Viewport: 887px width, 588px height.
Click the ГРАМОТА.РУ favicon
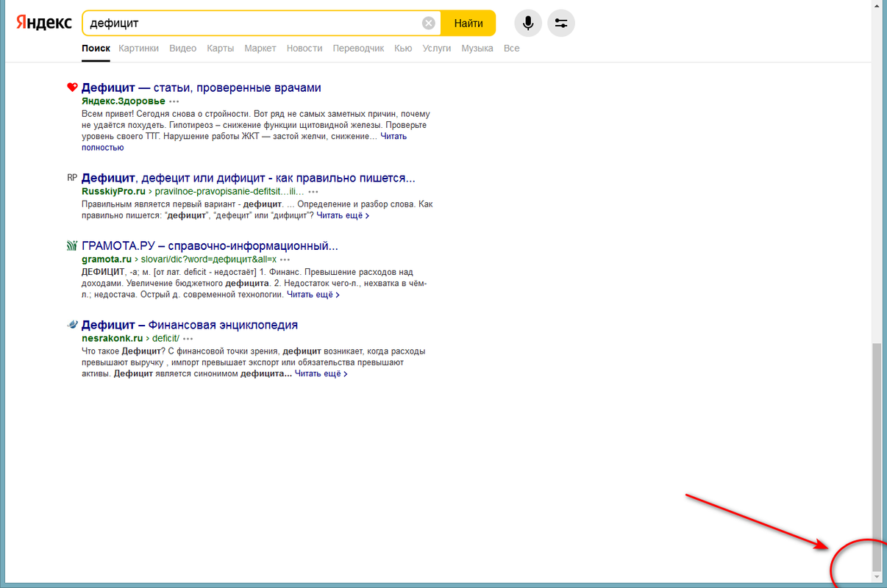pyautogui.click(x=72, y=246)
